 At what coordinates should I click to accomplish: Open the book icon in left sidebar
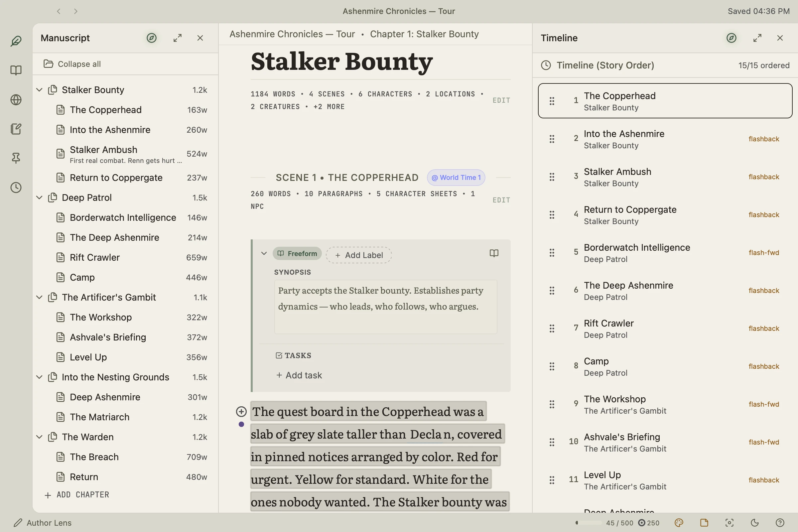[x=16, y=70]
